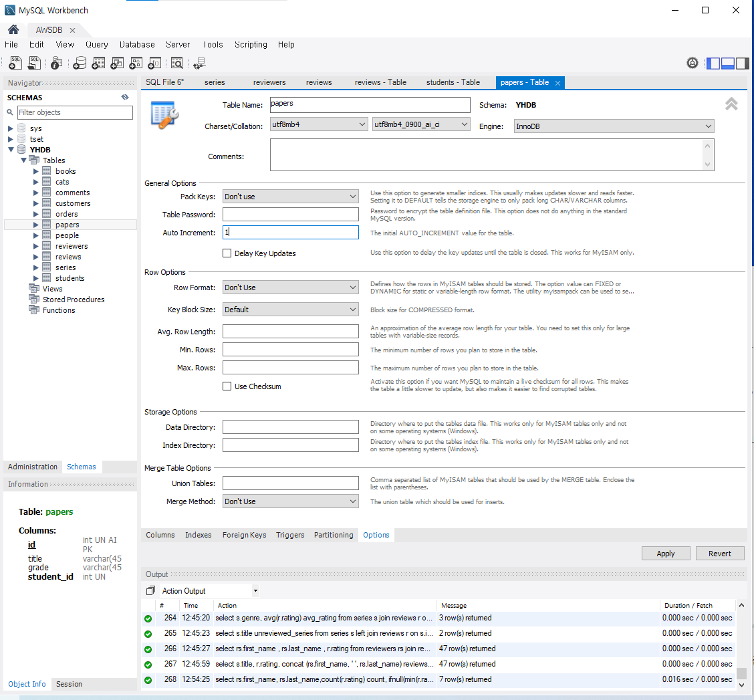Screen dimensions: 754x700
Task: Enable Delay Key Updates checkbox
Action: (227, 253)
